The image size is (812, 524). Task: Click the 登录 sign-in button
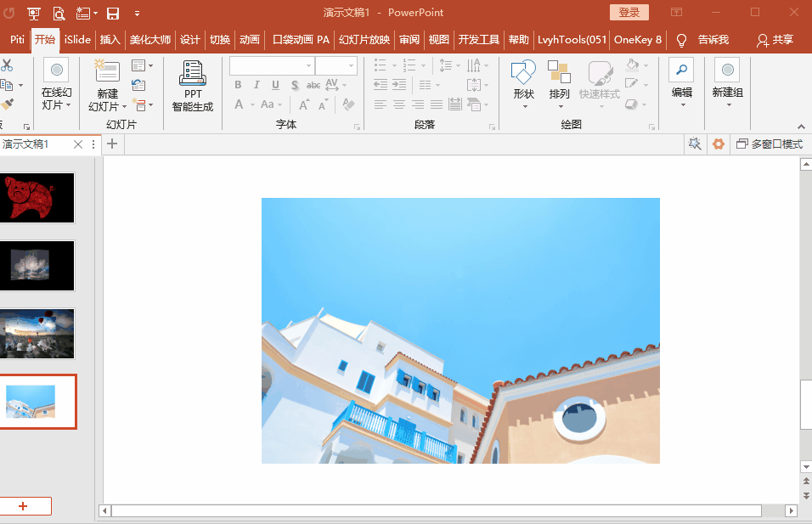[x=629, y=13]
